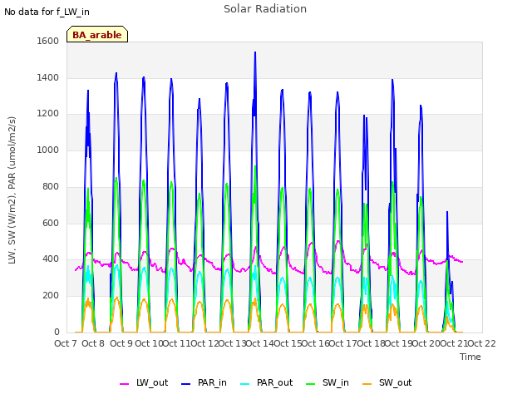Click the 1400 y-axis tick label
532x399 pixels.
[x=48, y=77]
